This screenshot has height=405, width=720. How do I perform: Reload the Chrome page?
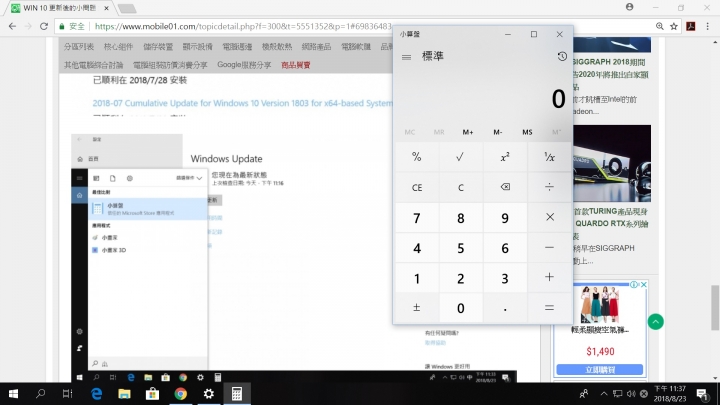[x=44, y=26]
